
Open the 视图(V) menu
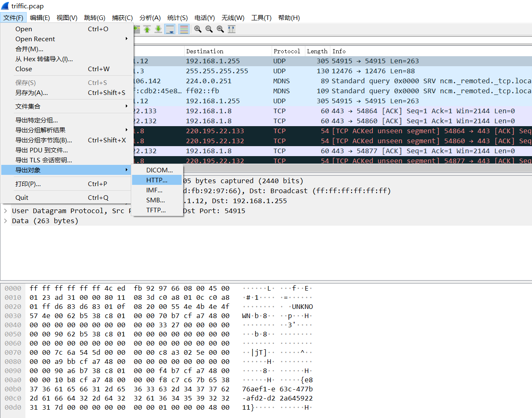[x=67, y=17]
